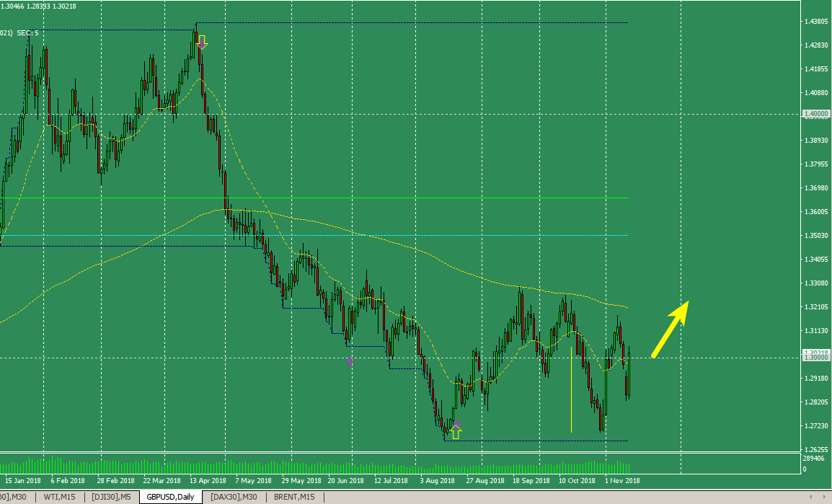Viewport: 832px width, 504px height.
Task: Click the 1.35030 price scale value
Action: (815, 236)
